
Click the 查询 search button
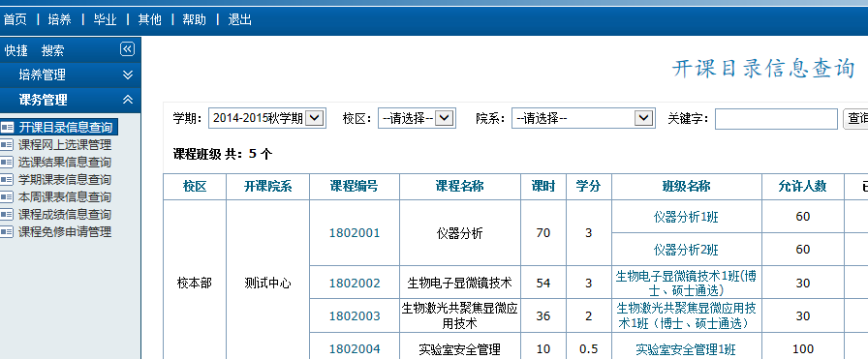coord(855,118)
